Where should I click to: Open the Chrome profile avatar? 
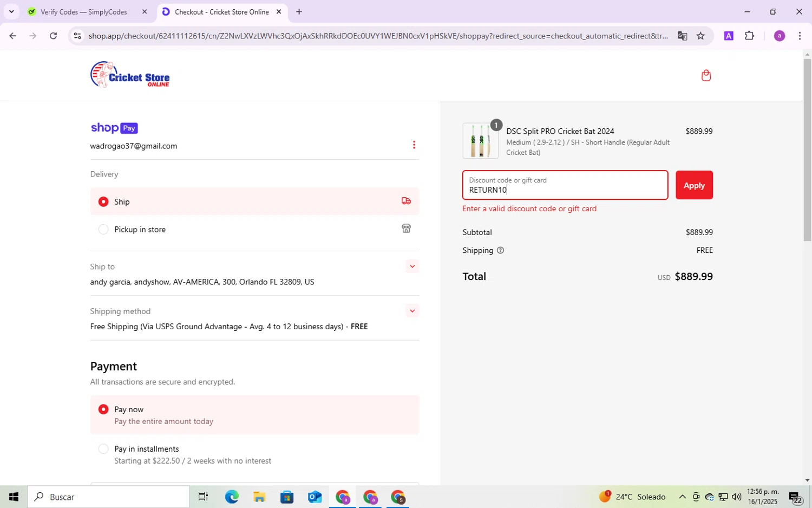[779, 36]
